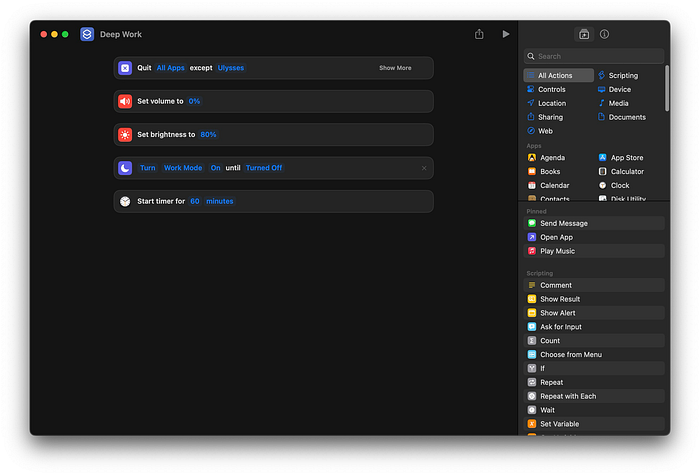Select the Controls category
This screenshot has width=700, height=475.
[x=546, y=89]
